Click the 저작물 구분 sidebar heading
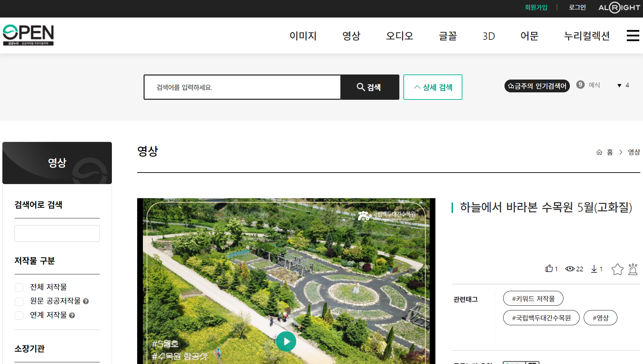This screenshot has width=643, height=364. coord(34,261)
